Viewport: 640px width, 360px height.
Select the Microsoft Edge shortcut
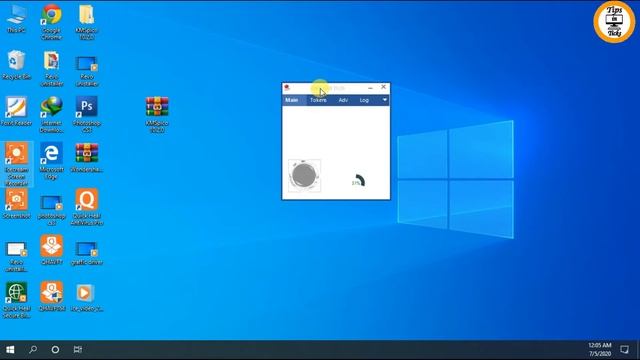[x=51, y=161]
